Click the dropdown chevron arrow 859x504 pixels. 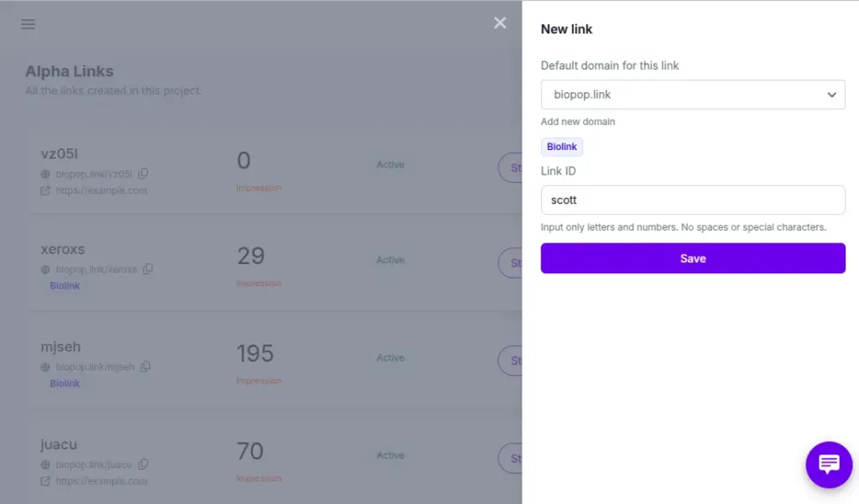pyautogui.click(x=831, y=95)
